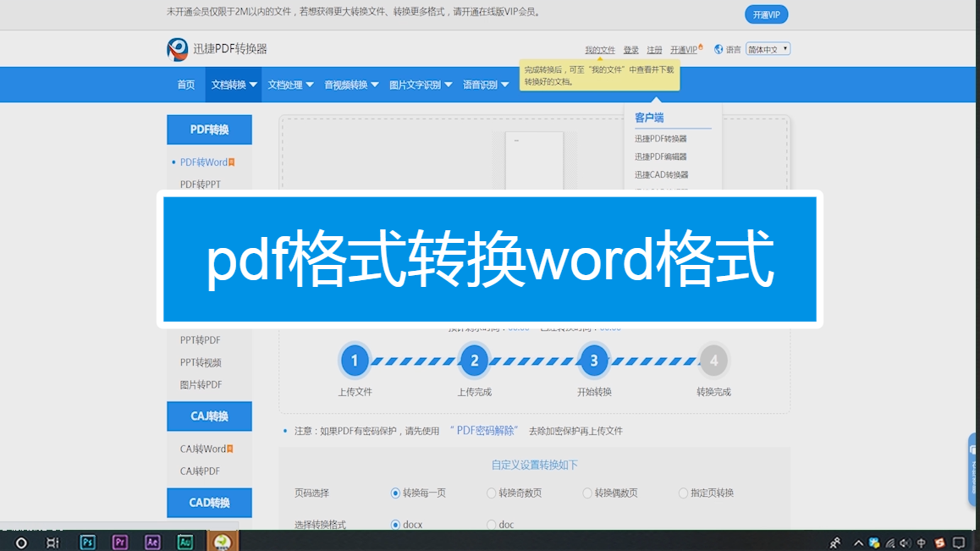980x551 pixels.
Task: Select CAJ转PDF in the sidebar
Action: [x=200, y=471]
